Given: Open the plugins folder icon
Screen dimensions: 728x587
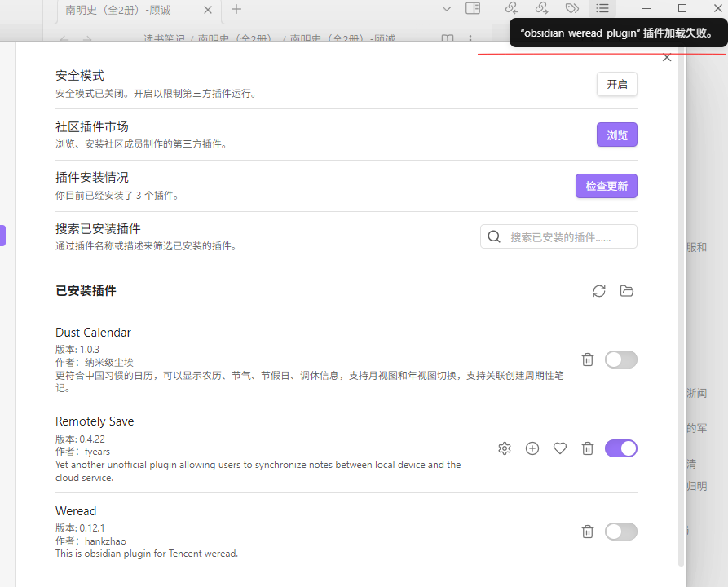Looking at the screenshot, I should pyautogui.click(x=627, y=291).
